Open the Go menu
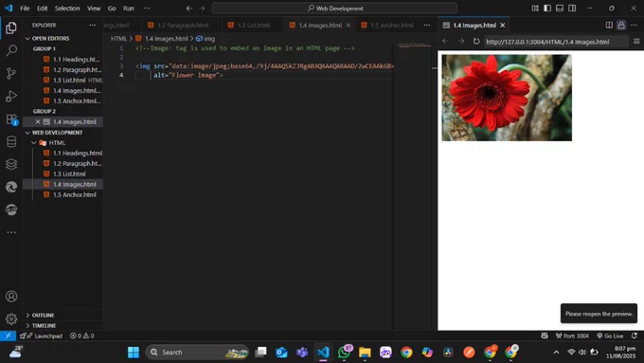Viewport: 644px width, 363px height. point(112,9)
